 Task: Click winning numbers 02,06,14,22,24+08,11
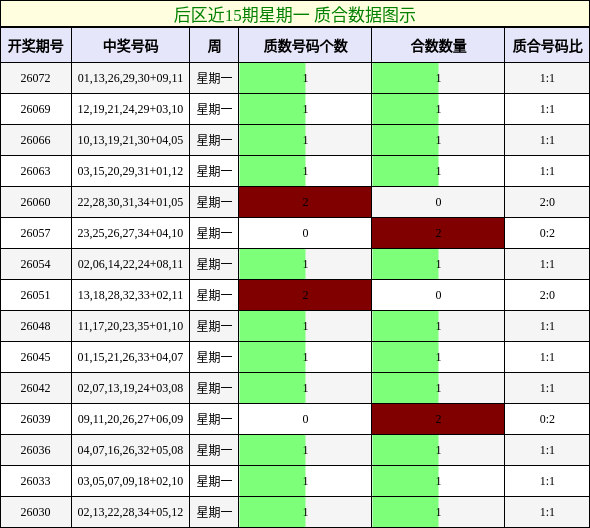point(130,264)
